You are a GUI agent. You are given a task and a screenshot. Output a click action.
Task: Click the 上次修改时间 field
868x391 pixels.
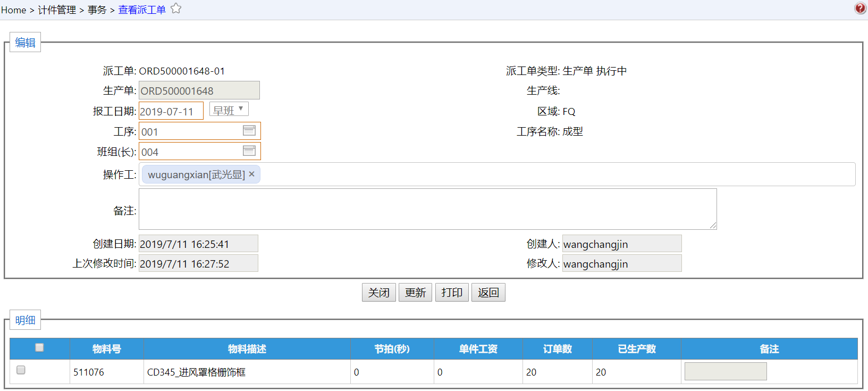198,263
